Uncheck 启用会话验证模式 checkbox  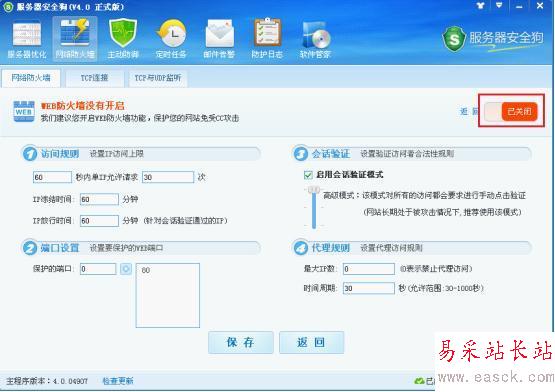point(308,175)
